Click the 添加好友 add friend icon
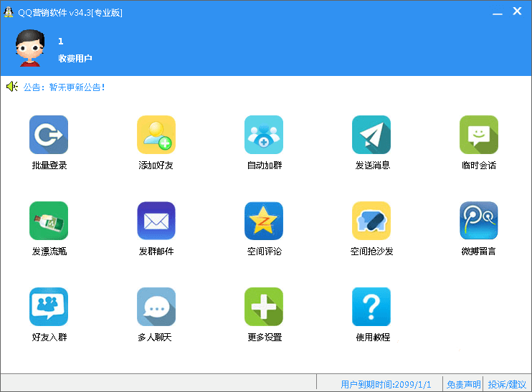This screenshot has width=532, height=392. click(156, 135)
